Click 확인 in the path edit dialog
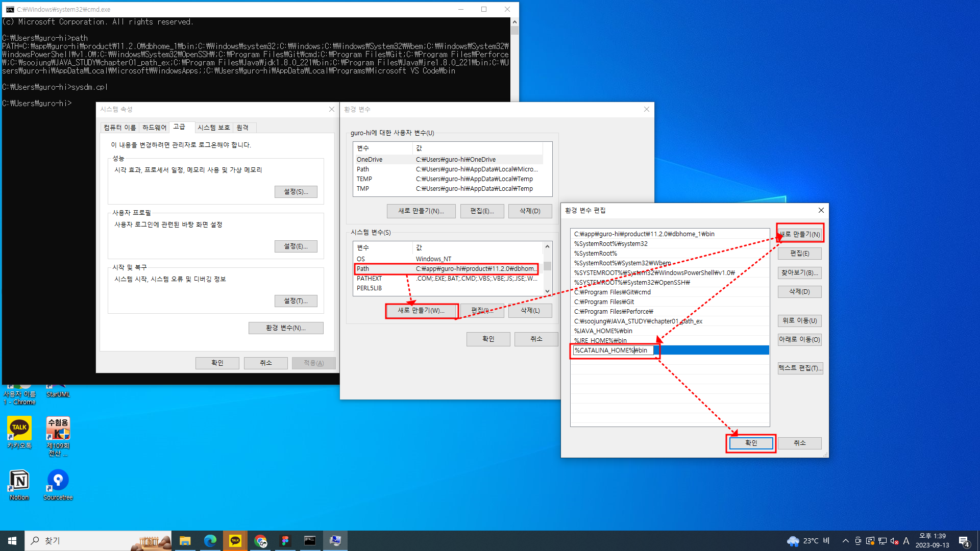The height and width of the screenshot is (551, 980). [751, 443]
